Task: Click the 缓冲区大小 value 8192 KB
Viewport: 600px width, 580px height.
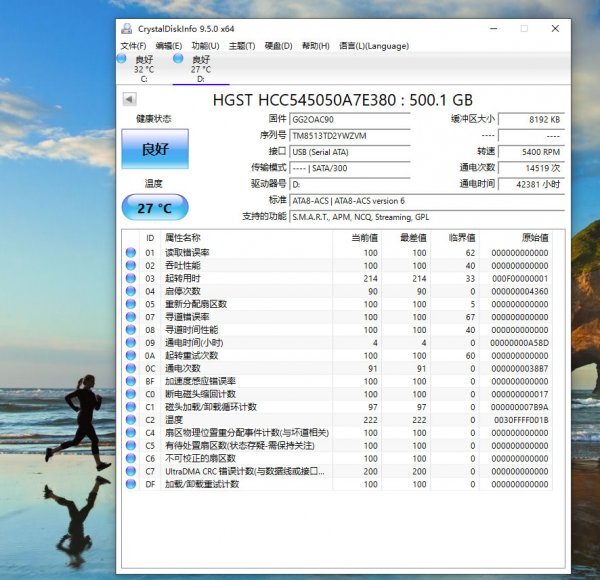Action: point(532,119)
